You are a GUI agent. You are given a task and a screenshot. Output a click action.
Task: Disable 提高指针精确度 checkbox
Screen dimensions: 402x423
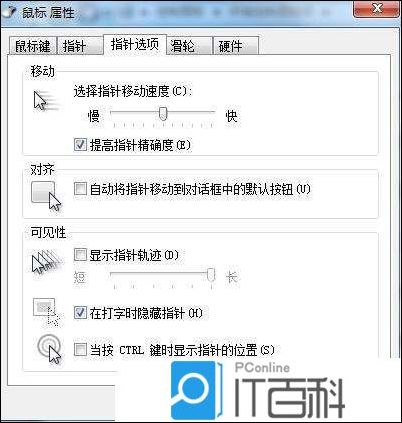coord(80,145)
